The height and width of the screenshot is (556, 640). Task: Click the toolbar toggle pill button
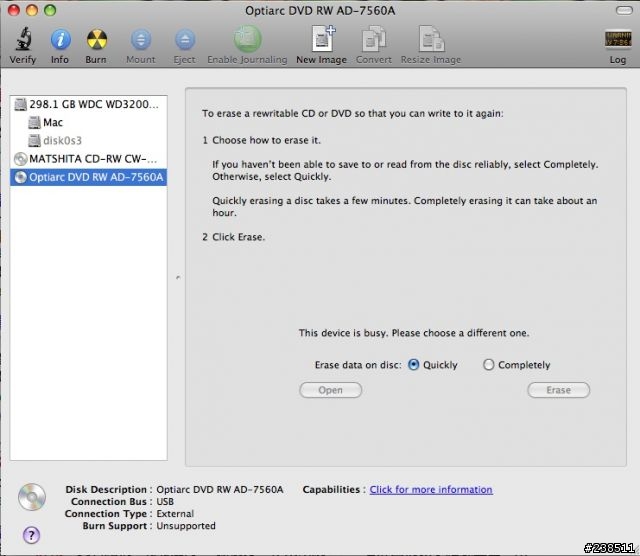[x=624, y=11]
